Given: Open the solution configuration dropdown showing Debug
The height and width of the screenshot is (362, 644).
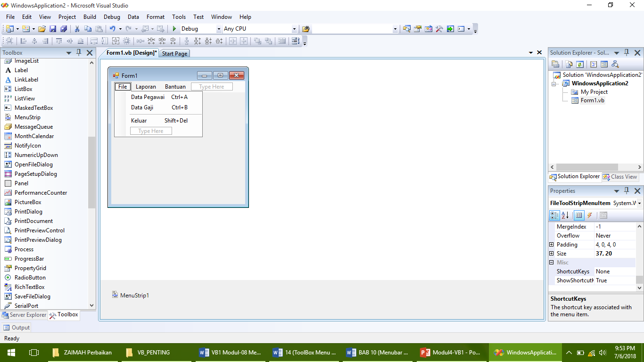Looking at the screenshot, I should [218, 28].
